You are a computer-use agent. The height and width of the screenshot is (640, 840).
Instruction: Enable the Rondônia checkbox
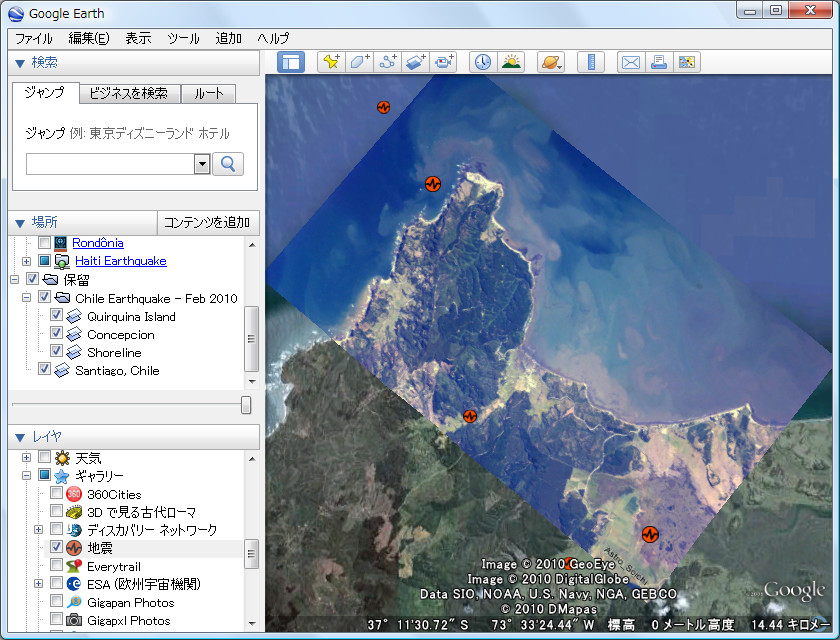tap(44, 243)
